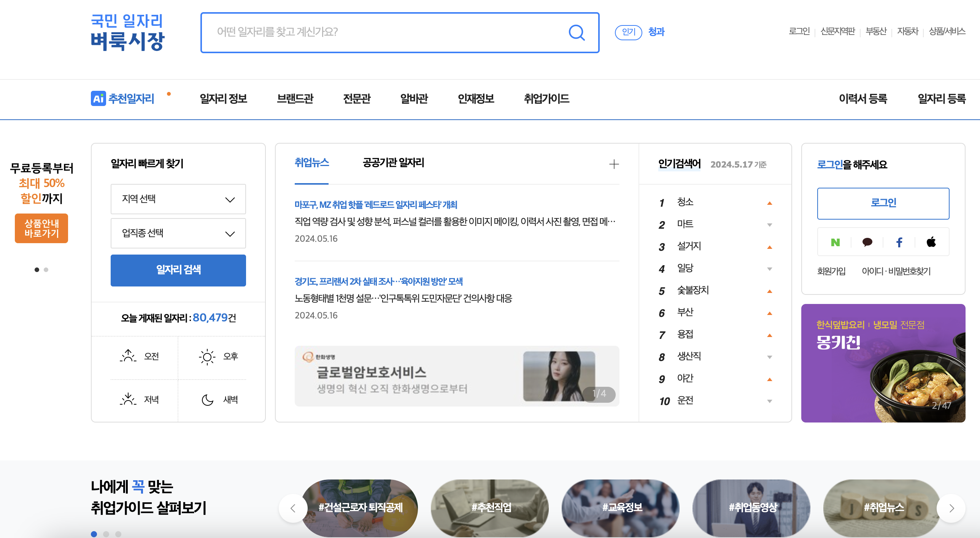The image size is (980, 538).
Task: Select the AI 추천일자리 icon in navigation
Action: 99,98
